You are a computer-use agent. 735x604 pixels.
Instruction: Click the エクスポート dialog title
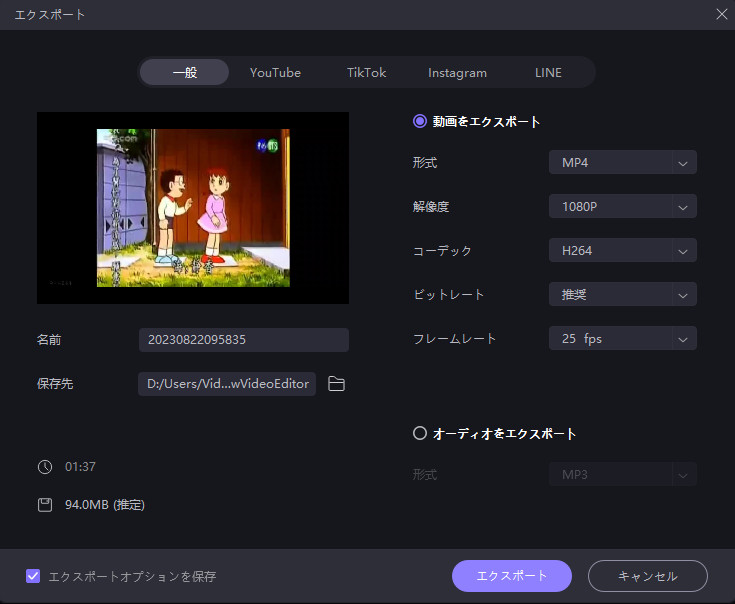pos(50,15)
